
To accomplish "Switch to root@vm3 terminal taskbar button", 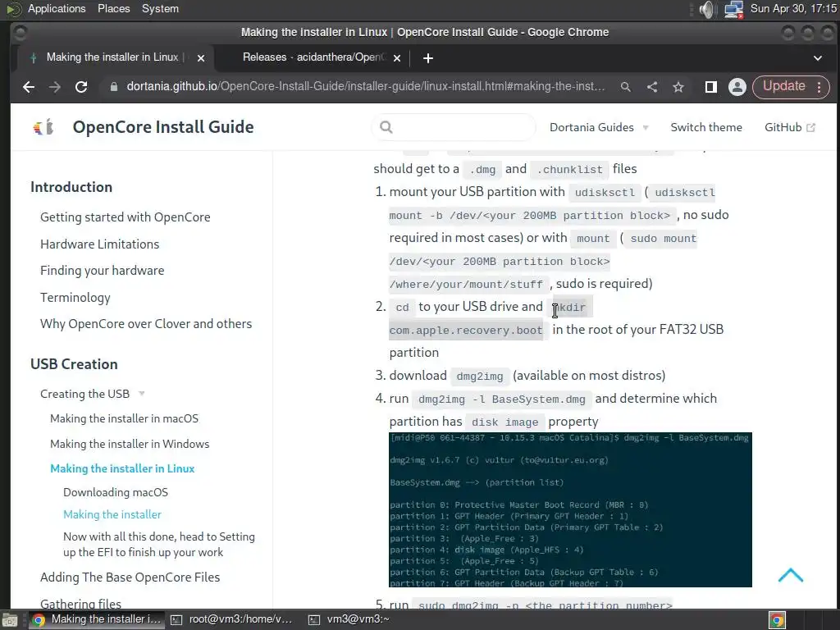I will point(232,620).
